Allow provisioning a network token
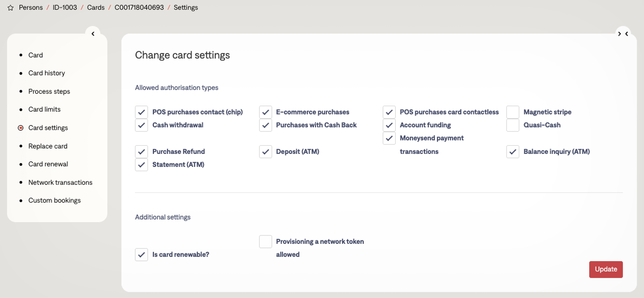The image size is (644, 298). click(266, 242)
